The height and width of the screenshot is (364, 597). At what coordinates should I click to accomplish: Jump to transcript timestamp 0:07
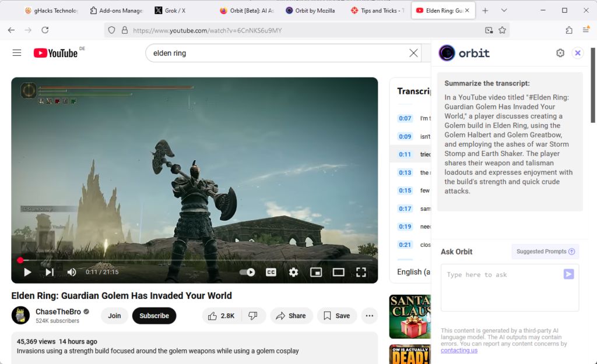coord(405,118)
